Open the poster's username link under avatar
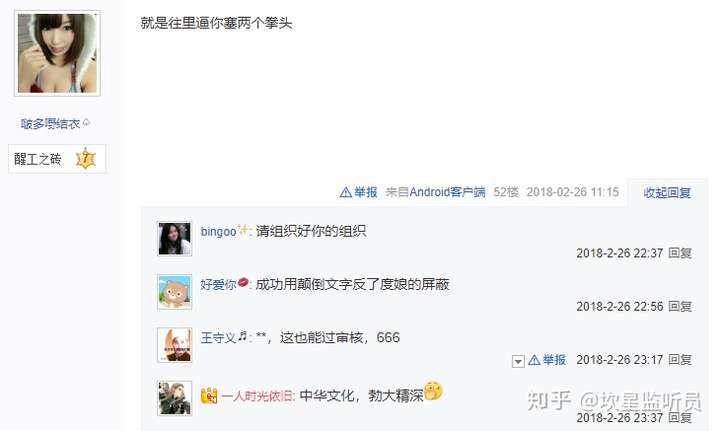 pyautogui.click(x=51, y=123)
